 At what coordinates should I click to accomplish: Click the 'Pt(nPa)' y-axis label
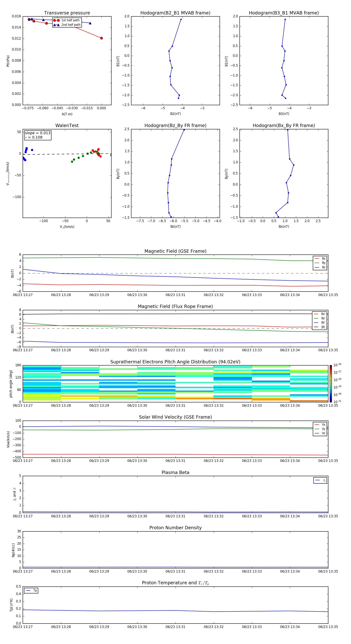(8, 61)
